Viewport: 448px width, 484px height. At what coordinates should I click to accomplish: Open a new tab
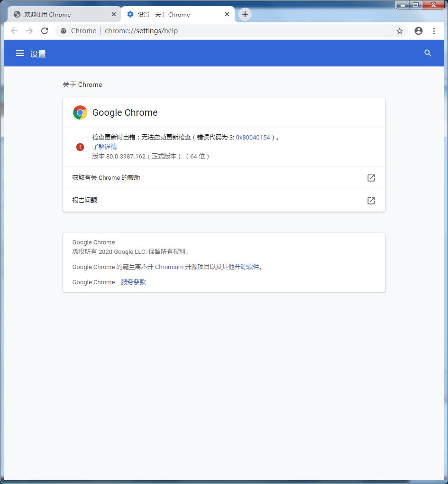(245, 14)
